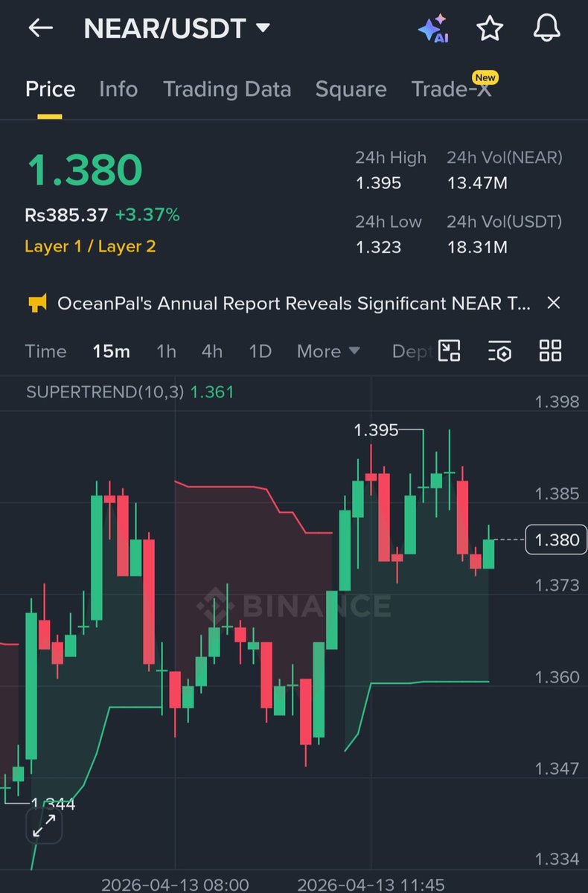This screenshot has height=893, width=588.
Task: Click the 24h Low value 1.323
Action: click(378, 247)
